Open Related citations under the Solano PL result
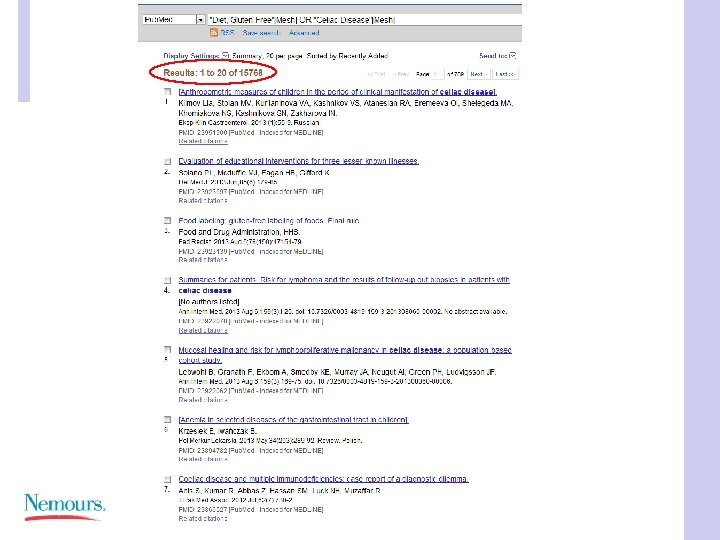Screen dimensions: 720x540 [x=203, y=201]
